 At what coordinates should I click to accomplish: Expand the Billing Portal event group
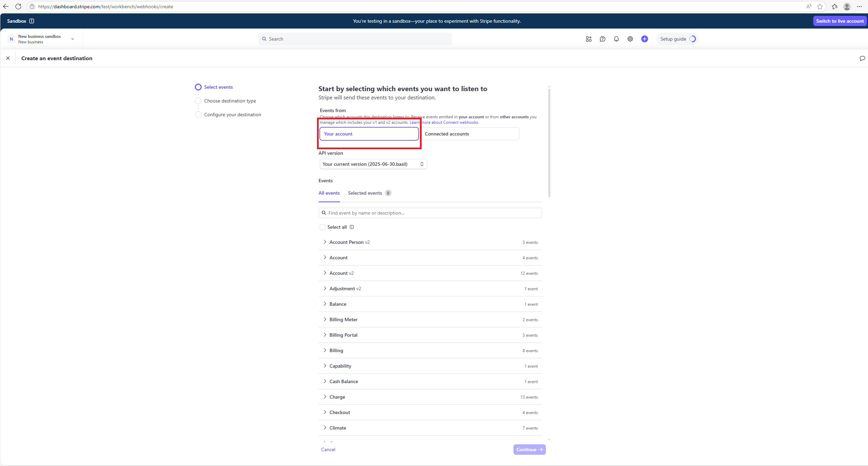click(430, 335)
